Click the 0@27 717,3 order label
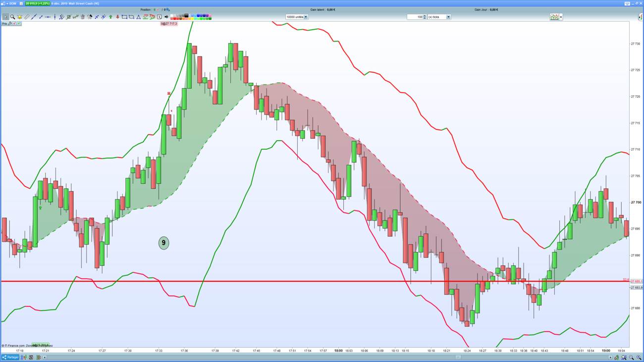The height and width of the screenshot is (362, 644). 168,24
